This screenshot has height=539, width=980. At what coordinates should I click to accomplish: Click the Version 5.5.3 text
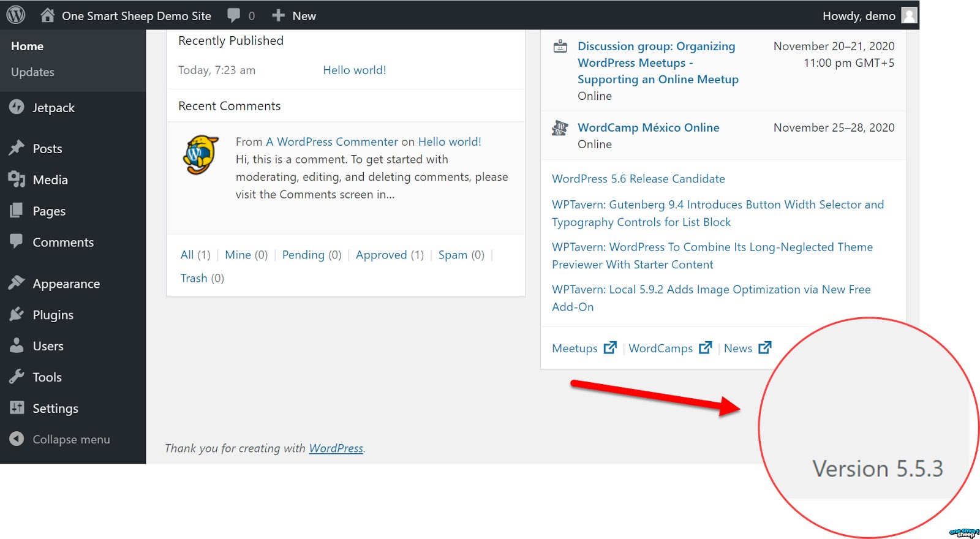coord(877,469)
